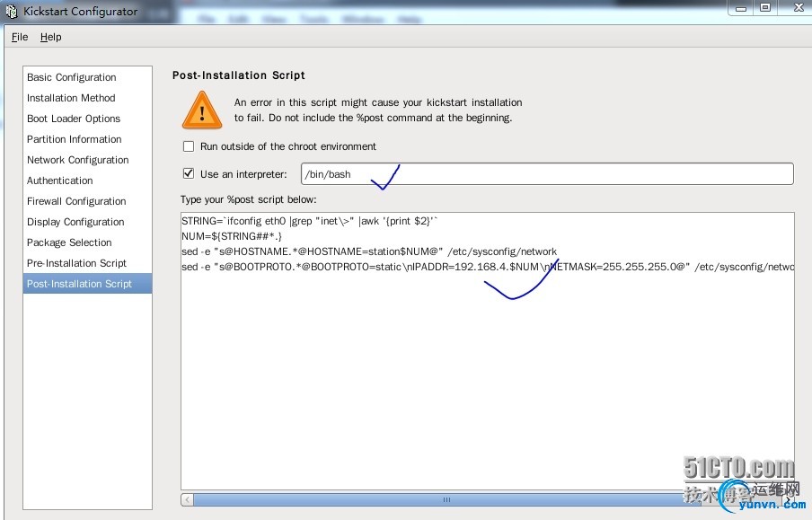Click the sed line setting BOOTPROTO=static
The image size is (812, 520).
488,267
